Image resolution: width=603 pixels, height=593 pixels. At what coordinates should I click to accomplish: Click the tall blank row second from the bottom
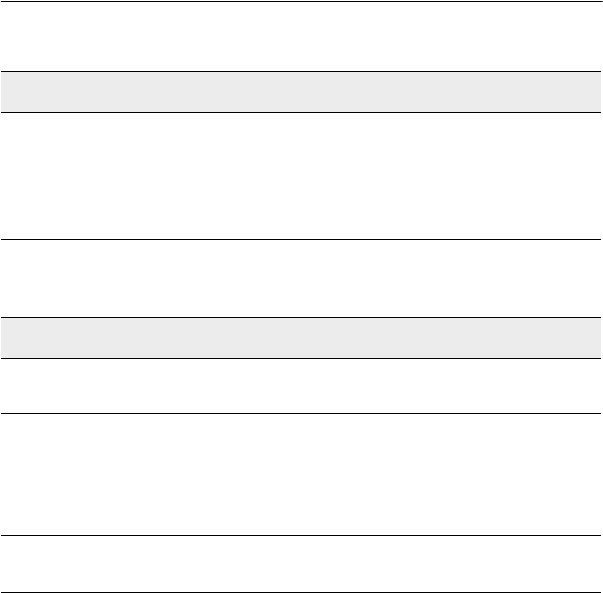(301, 475)
